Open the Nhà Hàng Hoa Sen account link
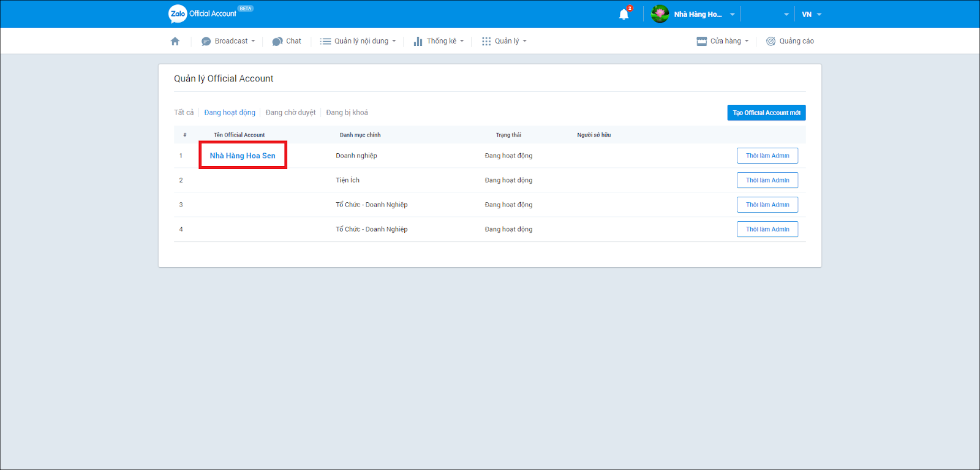Screen dimensions: 980x470 pos(243,156)
